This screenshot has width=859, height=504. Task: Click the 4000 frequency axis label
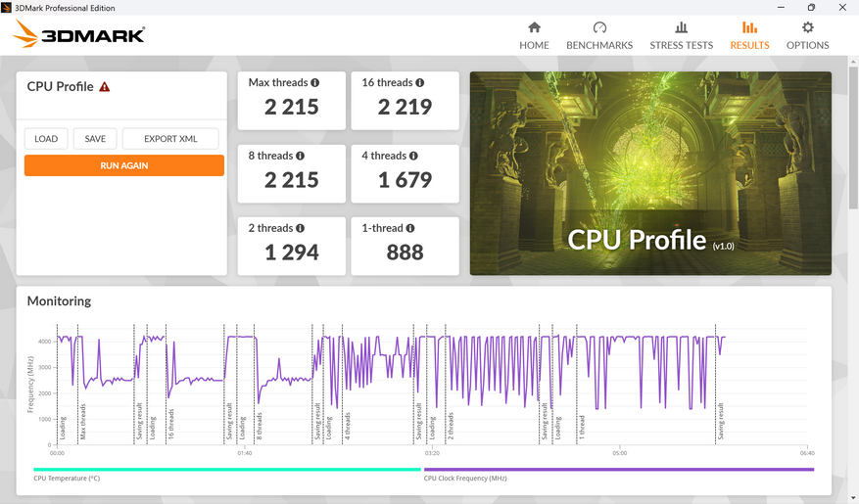(x=44, y=342)
